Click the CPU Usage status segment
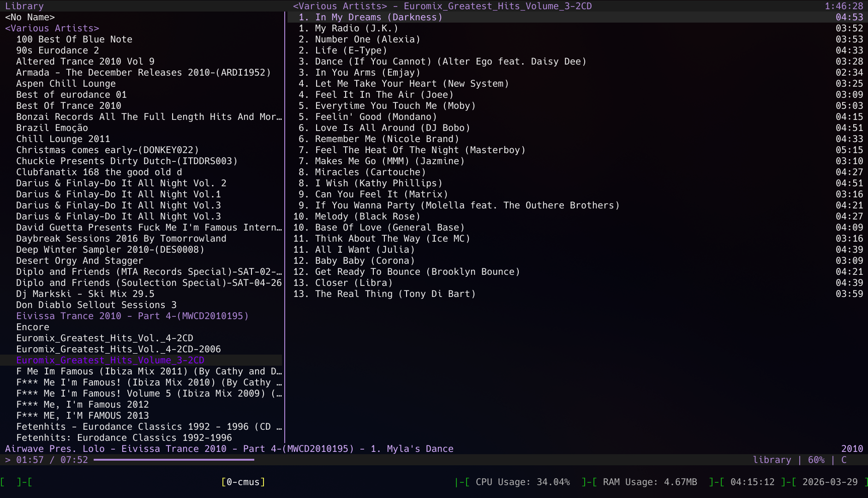Viewport: 868px width, 498px height. pos(523,481)
